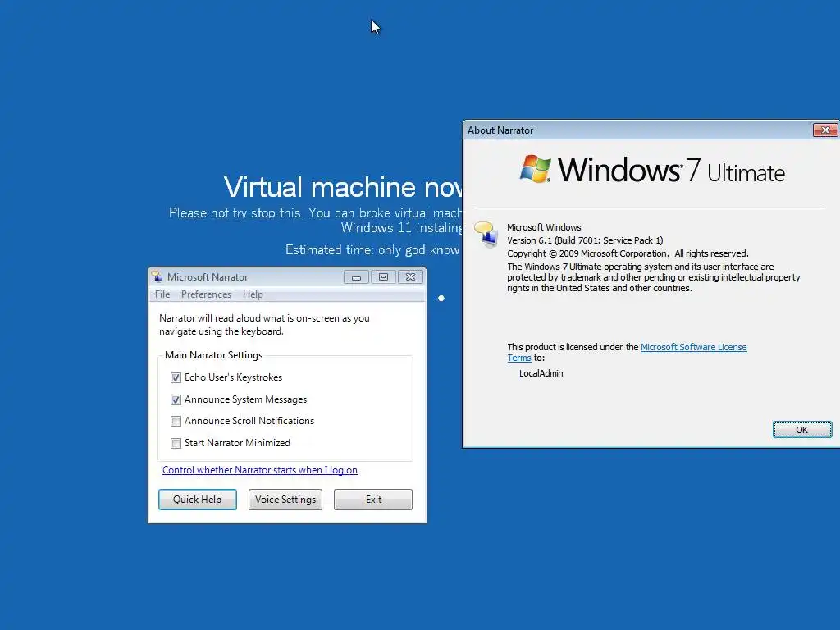Enable Echo User's Keystrokes checkbox

point(176,377)
